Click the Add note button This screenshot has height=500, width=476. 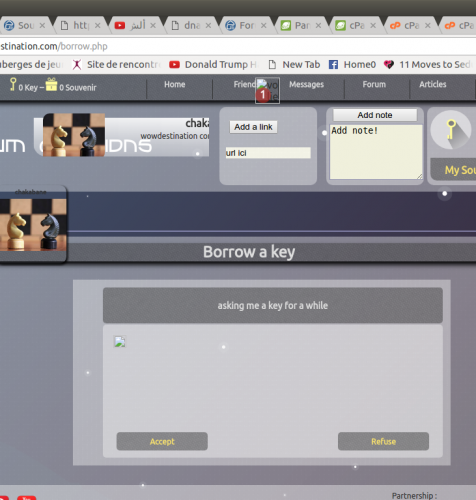[x=375, y=115]
